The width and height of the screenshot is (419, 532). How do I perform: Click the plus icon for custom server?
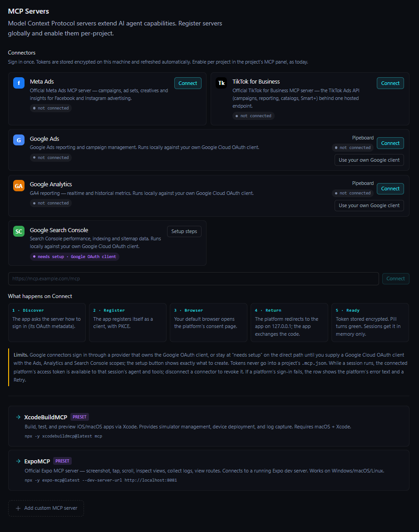click(x=18, y=508)
